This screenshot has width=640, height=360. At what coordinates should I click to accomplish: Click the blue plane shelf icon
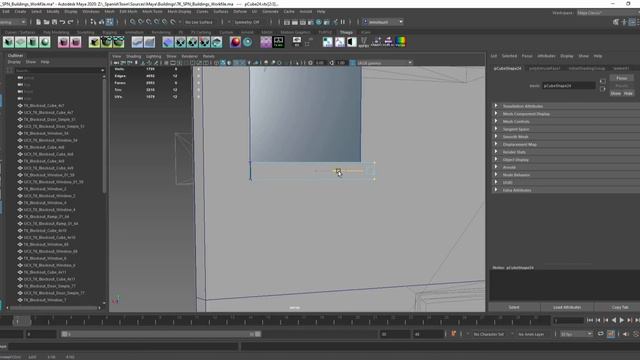tap(168, 42)
